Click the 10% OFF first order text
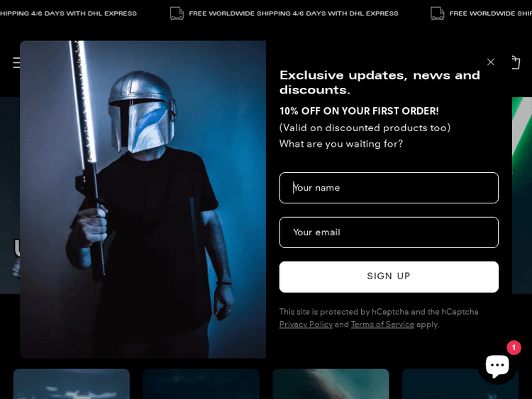Viewport: 532px width, 399px height. [x=359, y=111]
